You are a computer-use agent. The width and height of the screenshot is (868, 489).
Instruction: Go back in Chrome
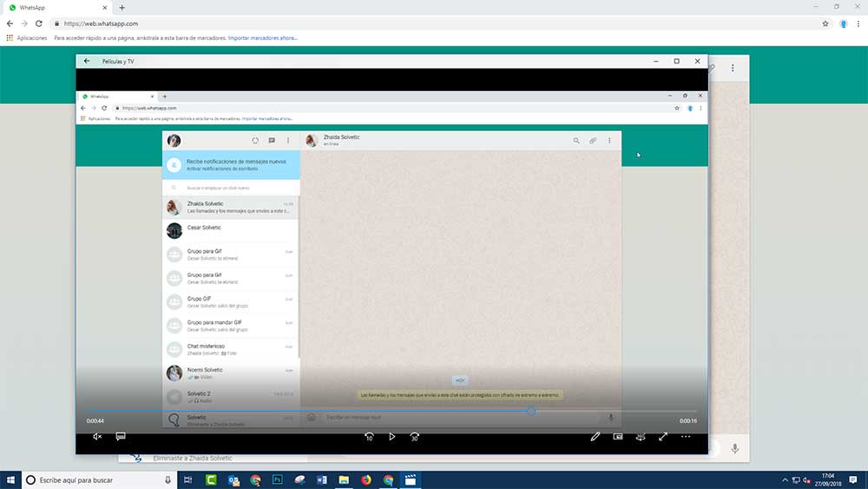10,23
